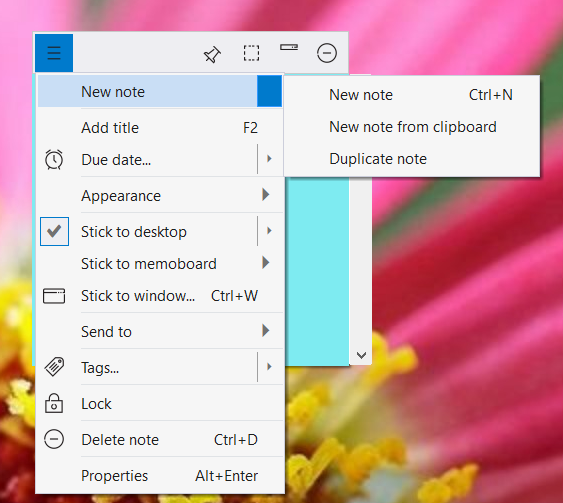This screenshot has height=503, width=563.
Task: Click the window icon beside Stick to window
Action: pyautogui.click(x=54, y=296)
